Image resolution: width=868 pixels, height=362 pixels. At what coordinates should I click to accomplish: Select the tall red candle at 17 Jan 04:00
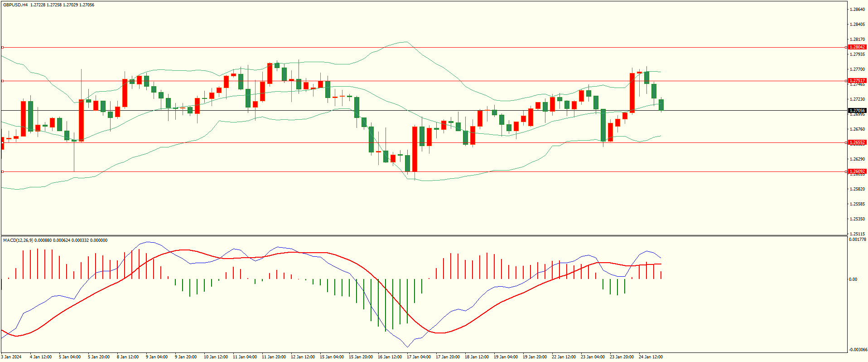415,149
